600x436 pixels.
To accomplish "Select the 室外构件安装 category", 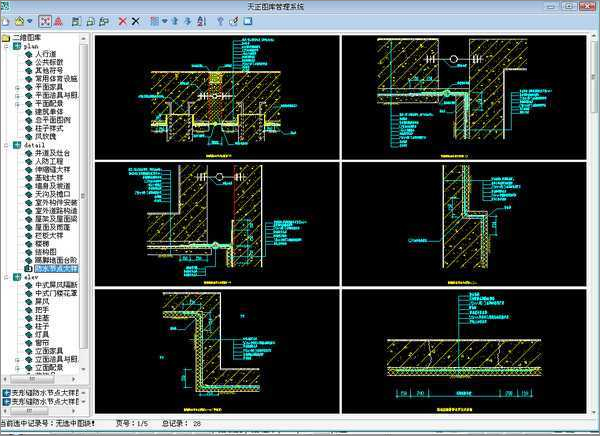I will [x=56, y=202].
